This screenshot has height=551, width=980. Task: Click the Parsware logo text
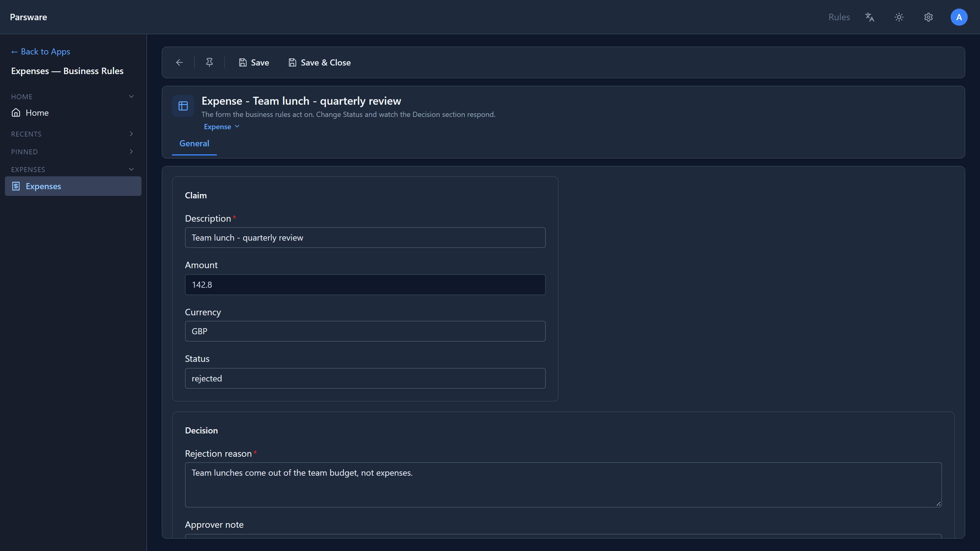coord(28,17)
